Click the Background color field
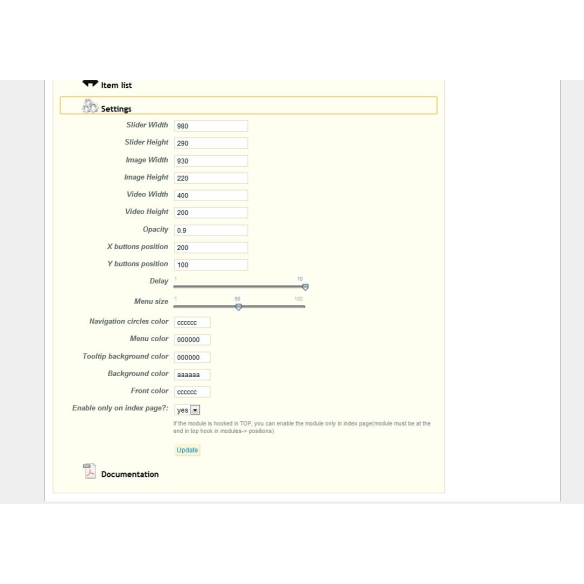This screenshot has height=584, width=584. [192, 374]
